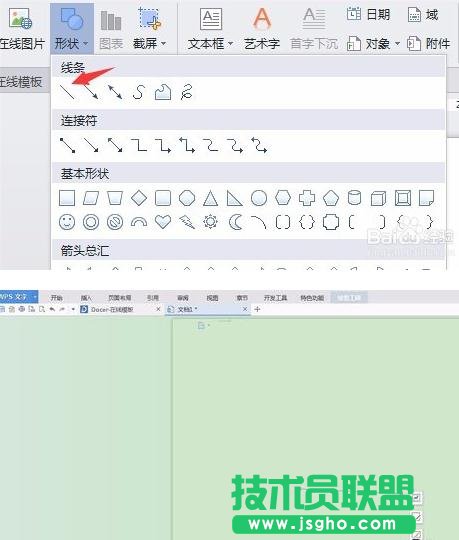This screenshot has height=540, width=459.
Task: Select the diamond basic shape
Action: click(x=139, y=198)
